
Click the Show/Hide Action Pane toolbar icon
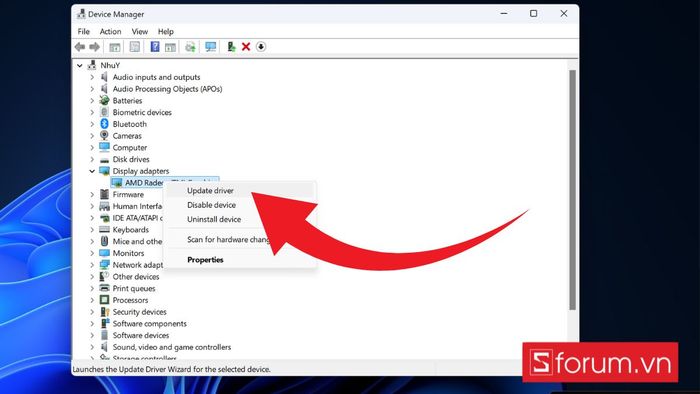point(170,47)
